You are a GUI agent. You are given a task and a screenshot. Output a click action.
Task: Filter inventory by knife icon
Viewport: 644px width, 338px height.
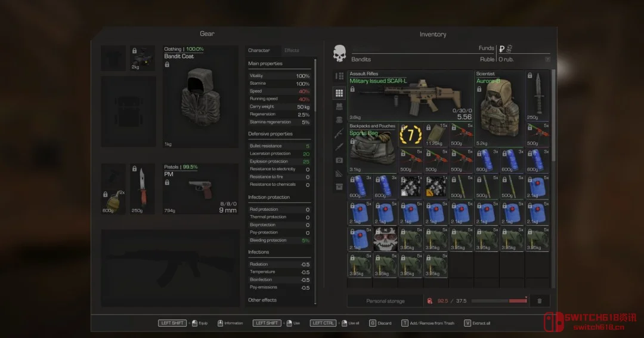[x=339, y=147]
